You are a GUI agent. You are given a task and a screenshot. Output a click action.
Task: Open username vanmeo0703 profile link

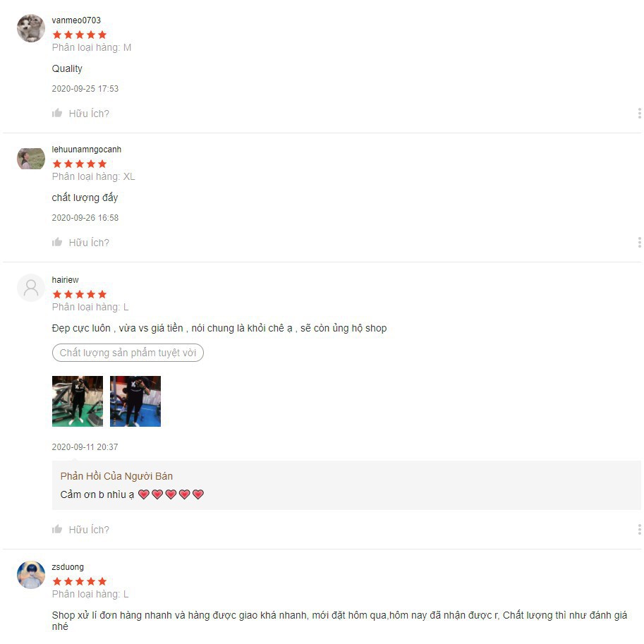tap(76, 20)
